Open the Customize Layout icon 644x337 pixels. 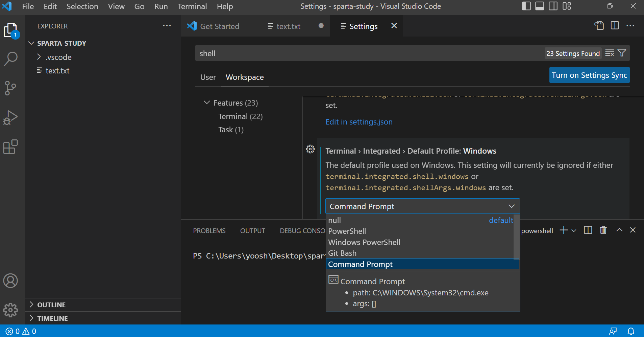click(x=567, y=6)
